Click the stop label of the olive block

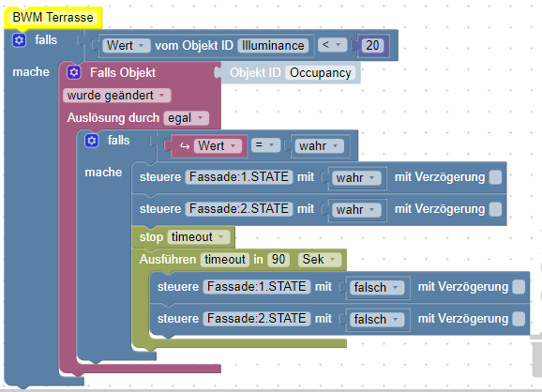tap(151, 237)
